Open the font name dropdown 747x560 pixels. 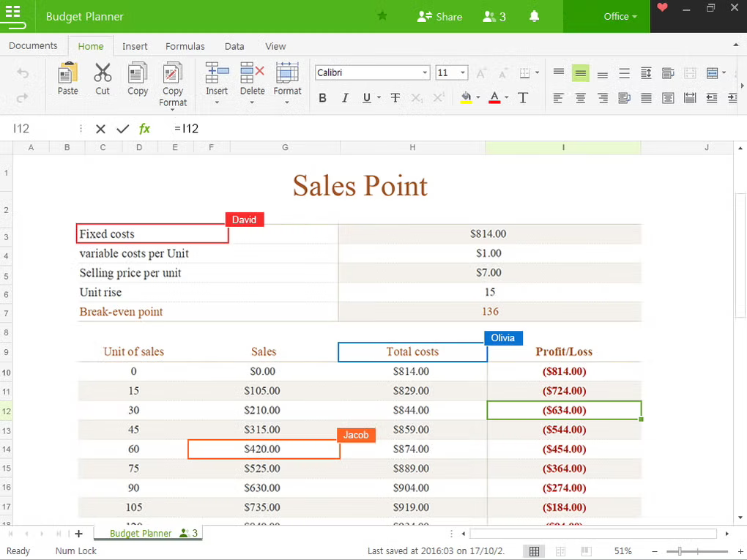pos(425,72)
